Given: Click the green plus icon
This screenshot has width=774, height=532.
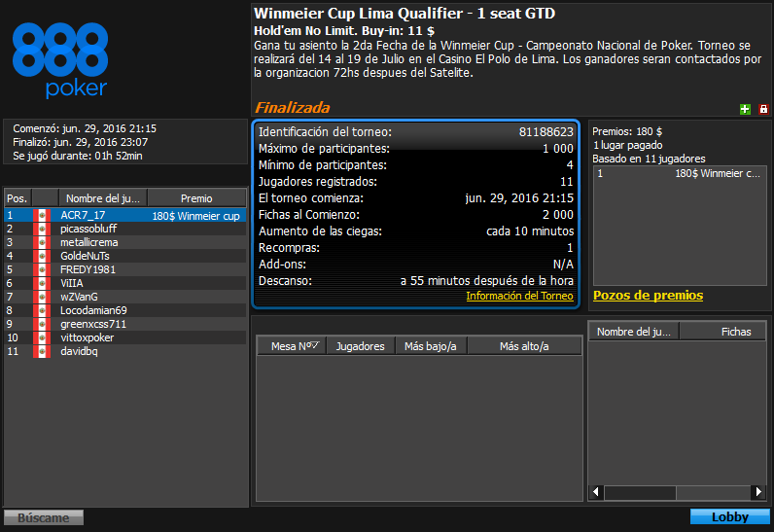Looking at the screenshot, I should (x=745, y=109).
